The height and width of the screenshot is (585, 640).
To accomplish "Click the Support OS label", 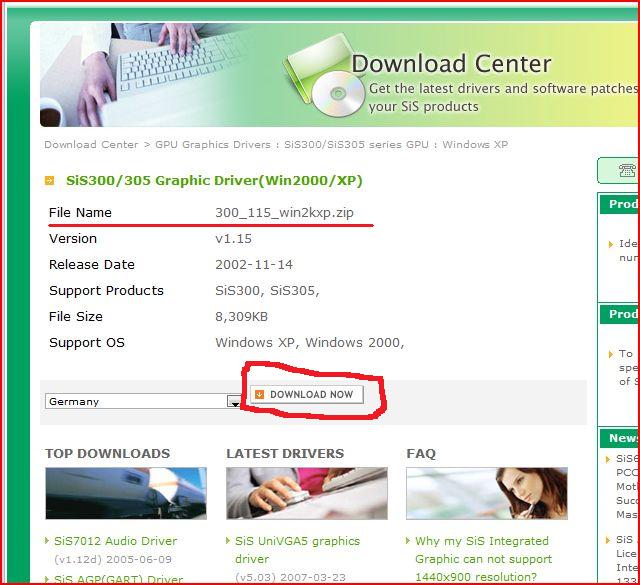I will [x=87, y=343].
